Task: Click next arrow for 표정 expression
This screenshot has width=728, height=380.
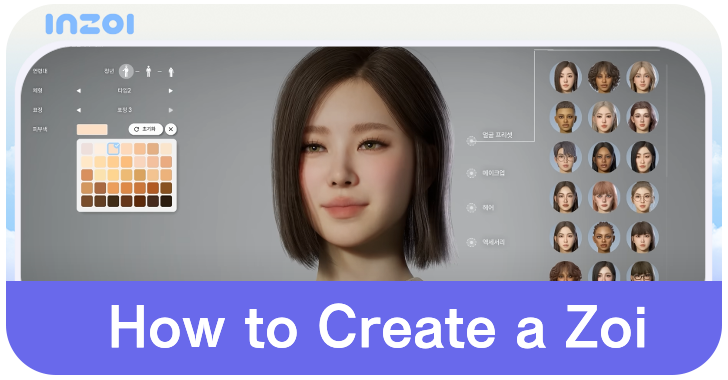Action: [170, 110]
